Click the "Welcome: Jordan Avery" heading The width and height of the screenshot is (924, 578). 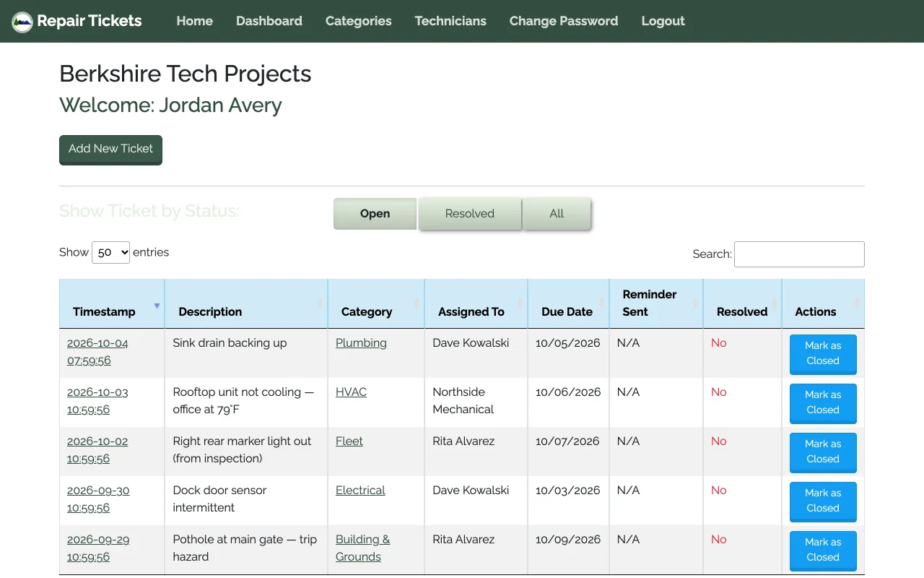(170, 105)
